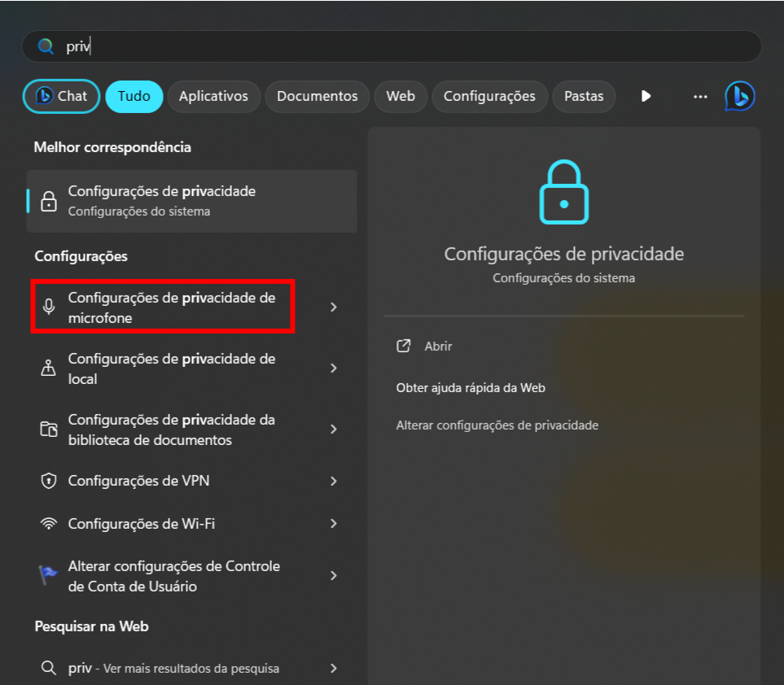The height and width of the screenshot is (685, 784).
Task: Switch to the Aplicativos filter tab
Action: tap(213, 96)
